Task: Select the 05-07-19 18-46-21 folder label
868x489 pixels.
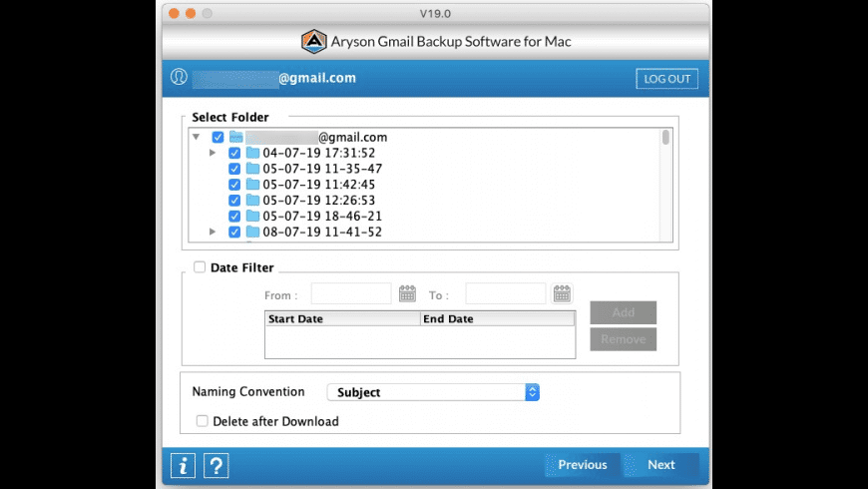Action: (x=322, y=216)
